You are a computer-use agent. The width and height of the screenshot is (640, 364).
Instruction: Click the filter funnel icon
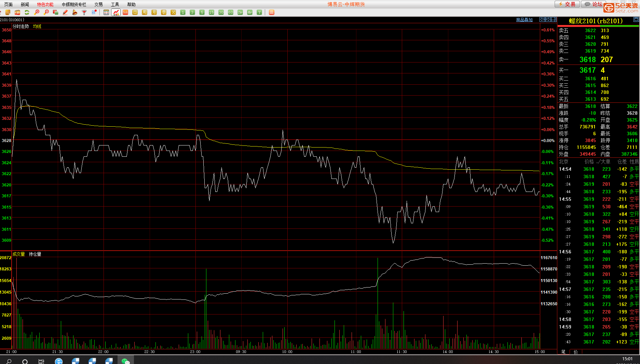(84, 12)
